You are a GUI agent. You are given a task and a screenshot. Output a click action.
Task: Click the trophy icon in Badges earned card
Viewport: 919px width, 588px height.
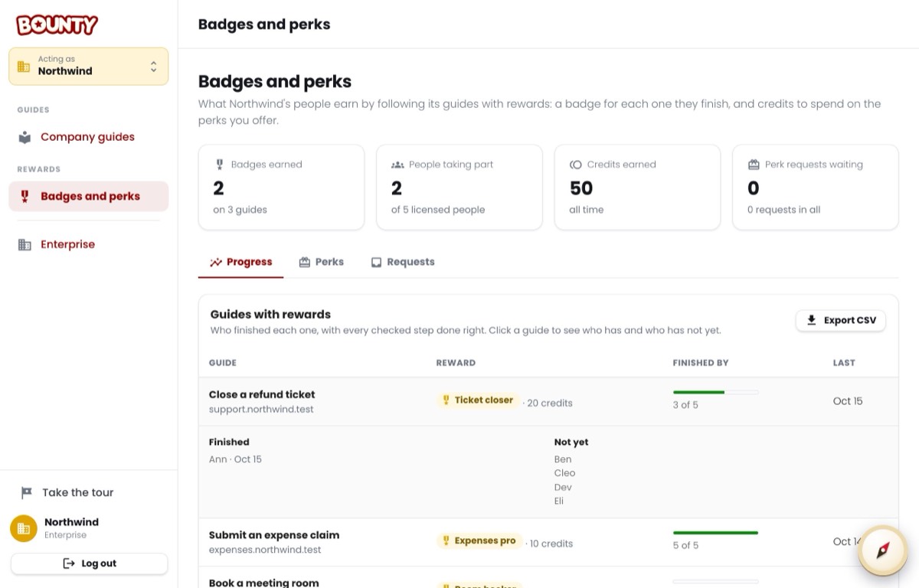coord(219,165)
